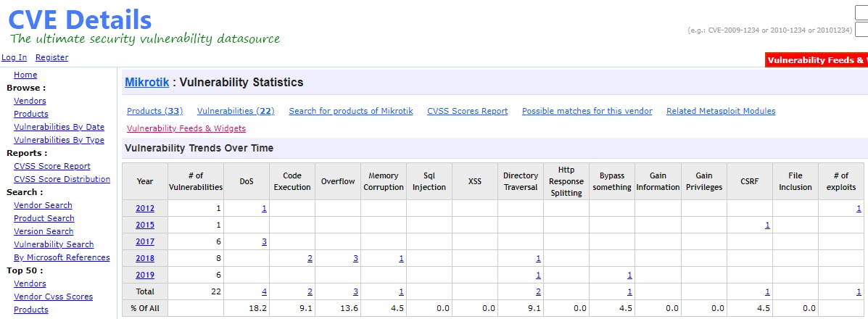
Task: Click 2018 Overflow count 3
Action: (355, 258)
